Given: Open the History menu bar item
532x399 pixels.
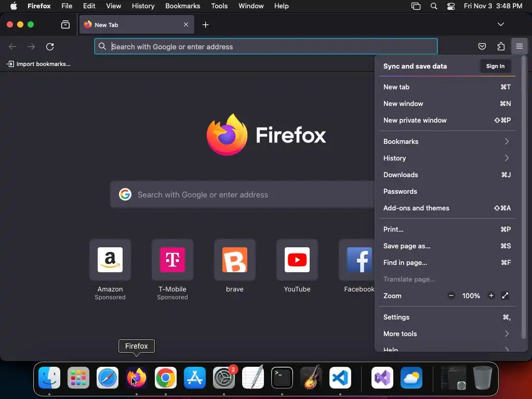Looking at the screenshot, I should tap(143, 6).
